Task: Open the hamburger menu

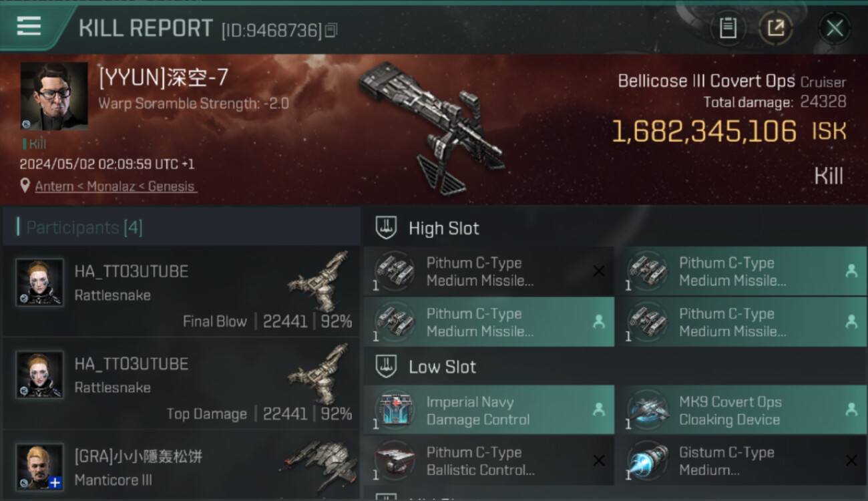Action: 29,25
